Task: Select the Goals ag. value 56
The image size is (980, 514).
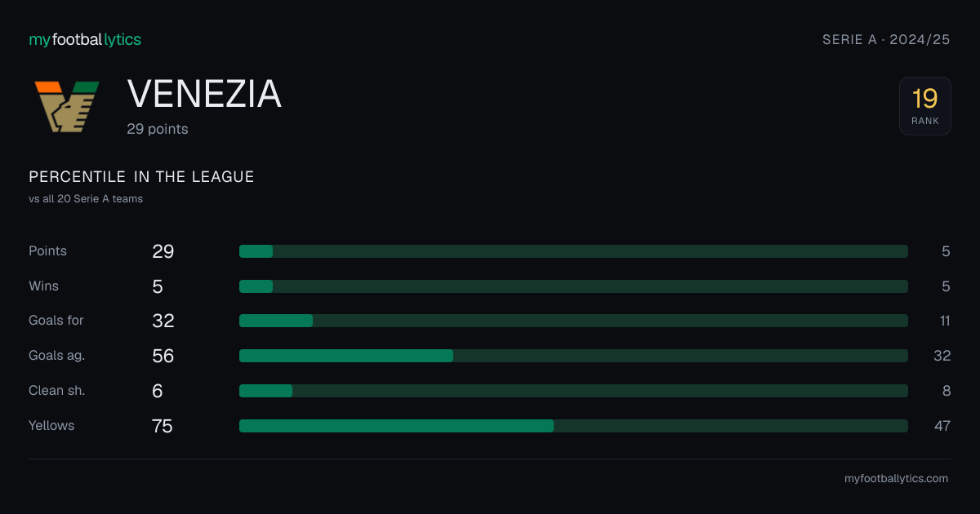Action: click(163, 356)
